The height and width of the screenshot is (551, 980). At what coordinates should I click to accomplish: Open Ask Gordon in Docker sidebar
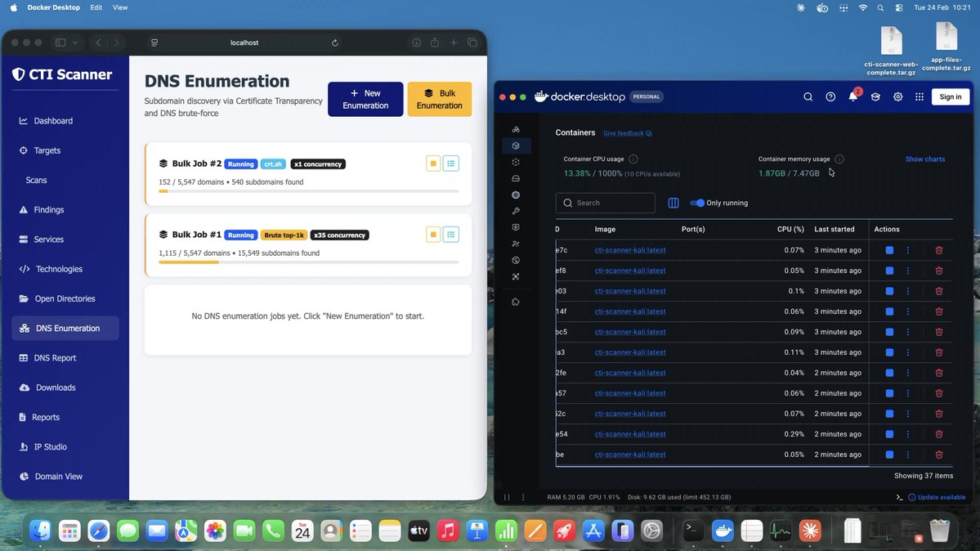(x=516, y=129)
